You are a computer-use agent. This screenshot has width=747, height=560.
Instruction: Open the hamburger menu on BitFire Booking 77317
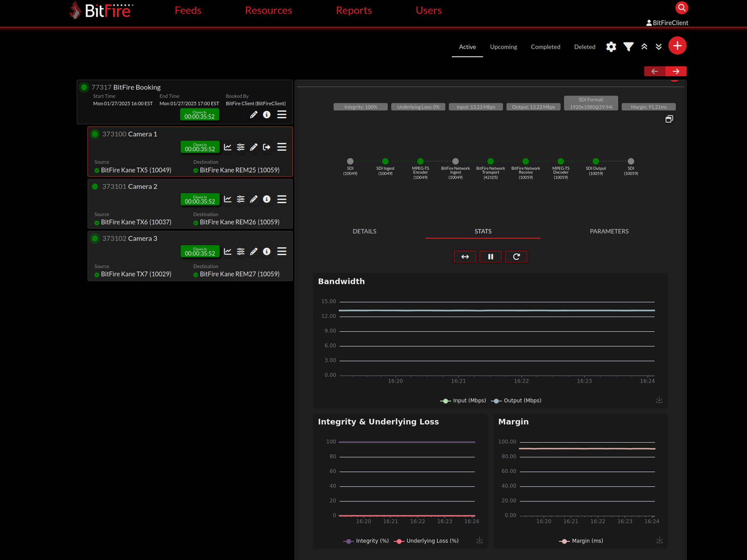pos(282,114)
